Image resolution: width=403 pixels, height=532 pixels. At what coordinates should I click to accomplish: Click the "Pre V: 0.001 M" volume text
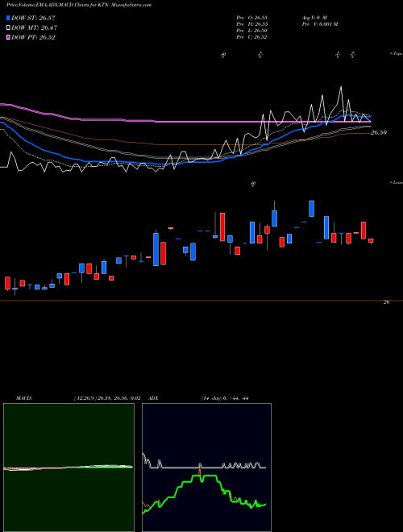[319, 24]
